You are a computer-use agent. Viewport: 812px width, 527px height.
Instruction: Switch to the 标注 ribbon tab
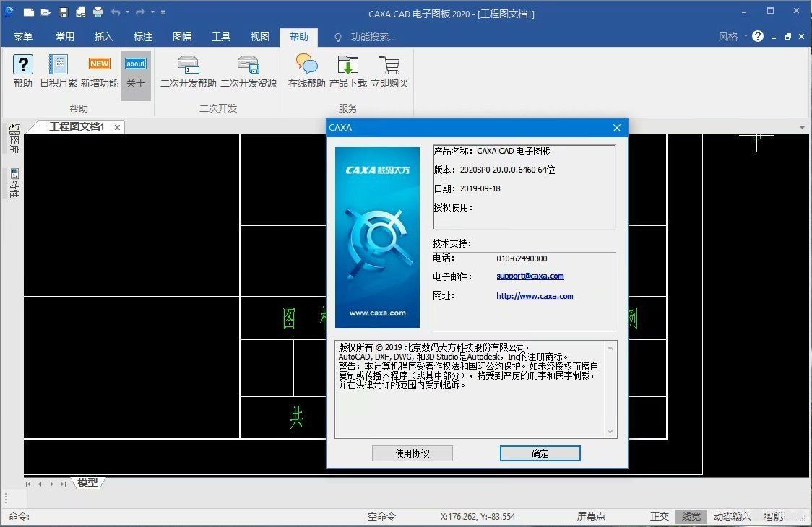(x=142, y=37)
